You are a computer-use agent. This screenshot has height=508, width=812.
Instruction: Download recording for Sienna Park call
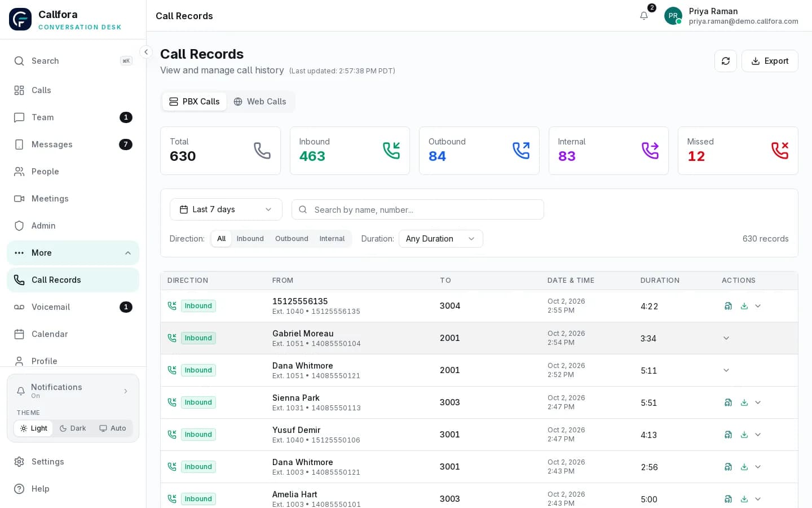point(744,402)
